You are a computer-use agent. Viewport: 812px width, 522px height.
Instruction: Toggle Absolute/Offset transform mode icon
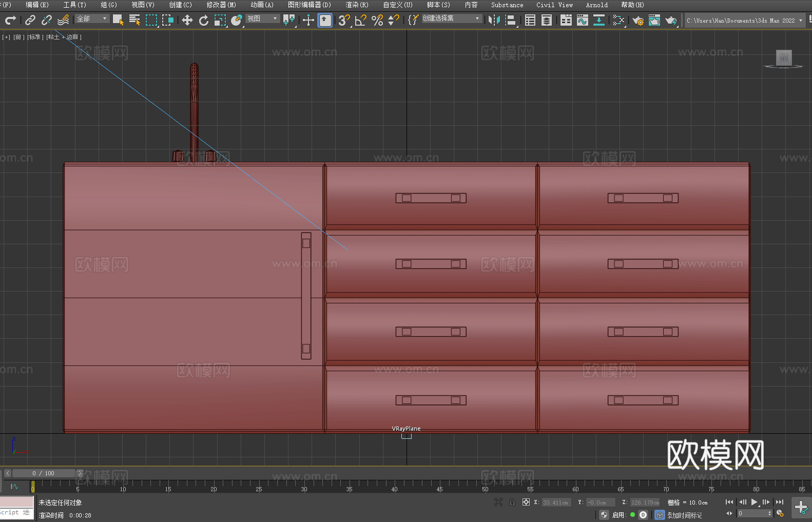[526, 502]
